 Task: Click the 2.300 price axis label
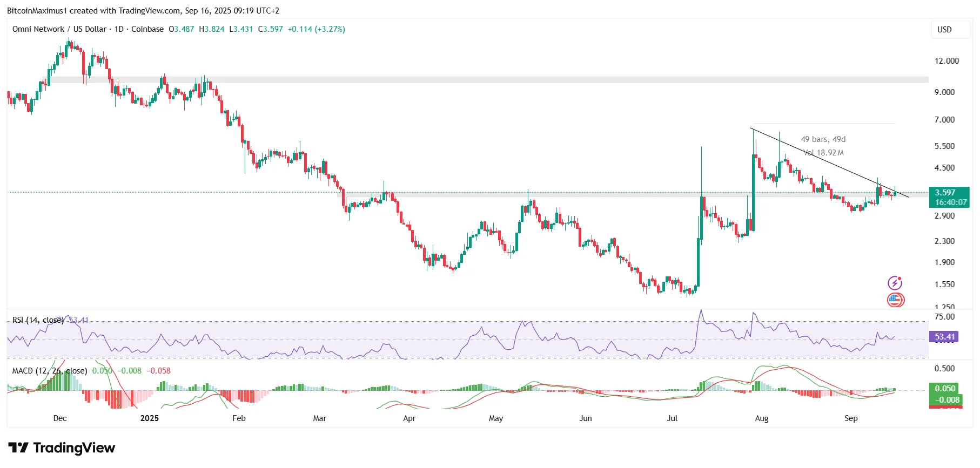[945, 241]
